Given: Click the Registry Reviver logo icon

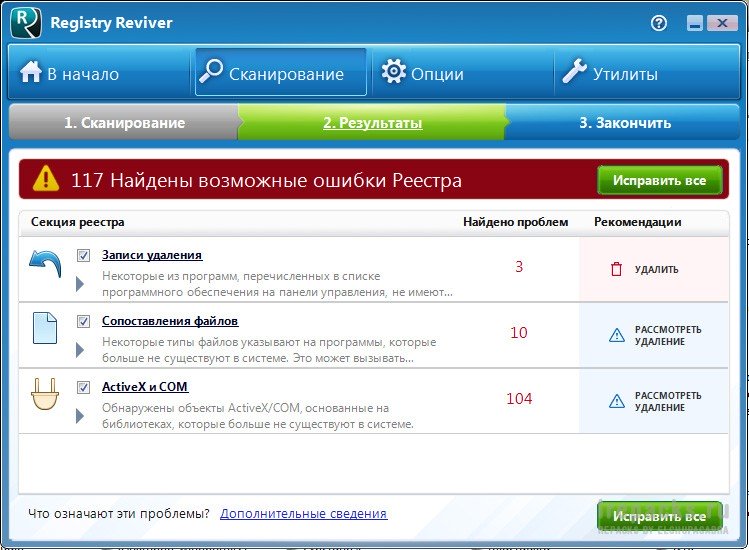Looking at the screenshot, I should tap(26, 23).
